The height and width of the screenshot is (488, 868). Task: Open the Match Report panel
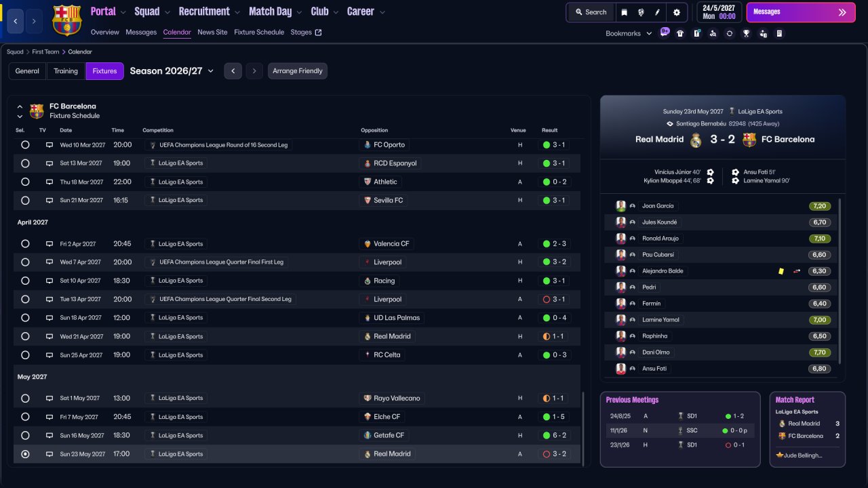(x=808, y=429)
